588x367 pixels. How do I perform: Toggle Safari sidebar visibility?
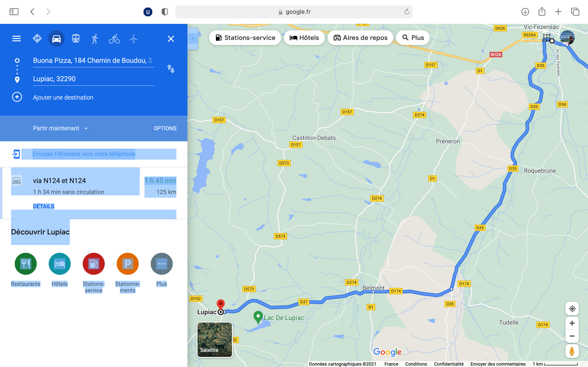[14, 12]
